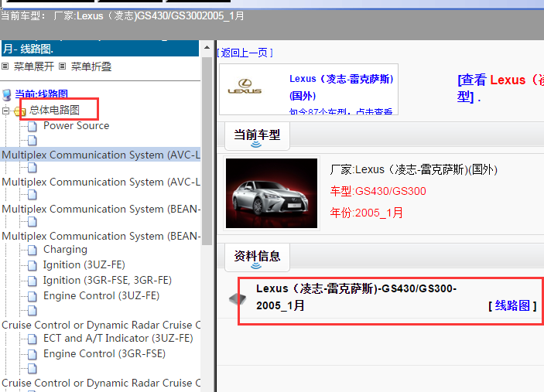Click the Lexus GS car photo
The image size is (544, 392).
[272, 193]
